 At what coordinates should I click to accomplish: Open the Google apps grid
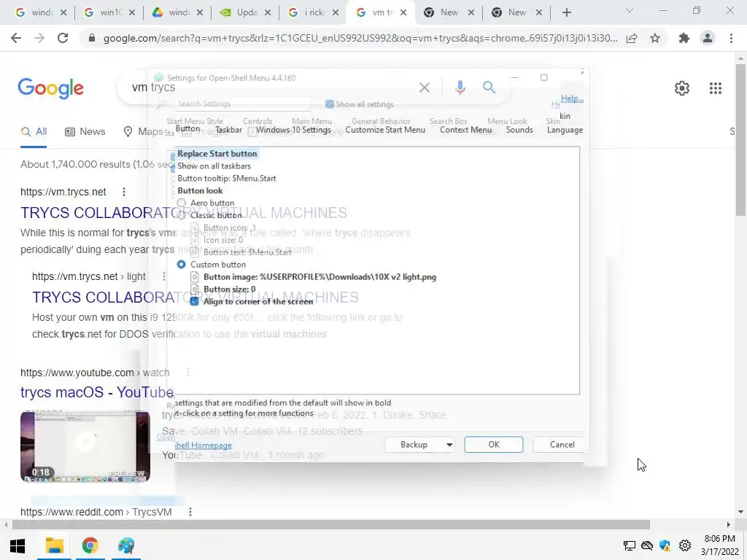pyautogui.click(x=715, y=88)
